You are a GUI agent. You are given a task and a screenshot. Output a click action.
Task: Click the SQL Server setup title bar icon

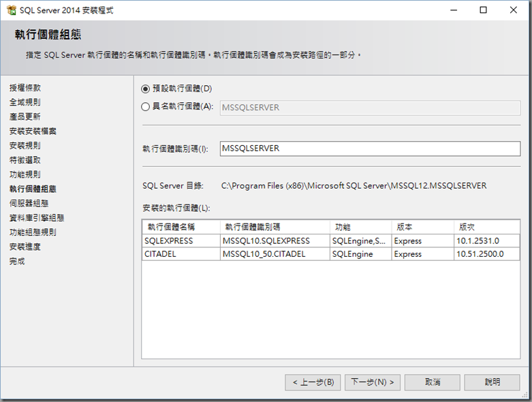11,10
